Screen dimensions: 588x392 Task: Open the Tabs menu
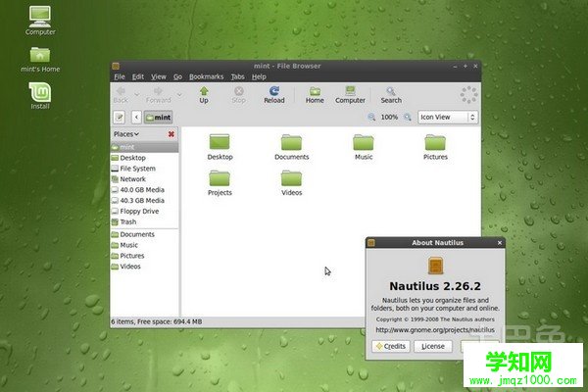tap(238, 76)
